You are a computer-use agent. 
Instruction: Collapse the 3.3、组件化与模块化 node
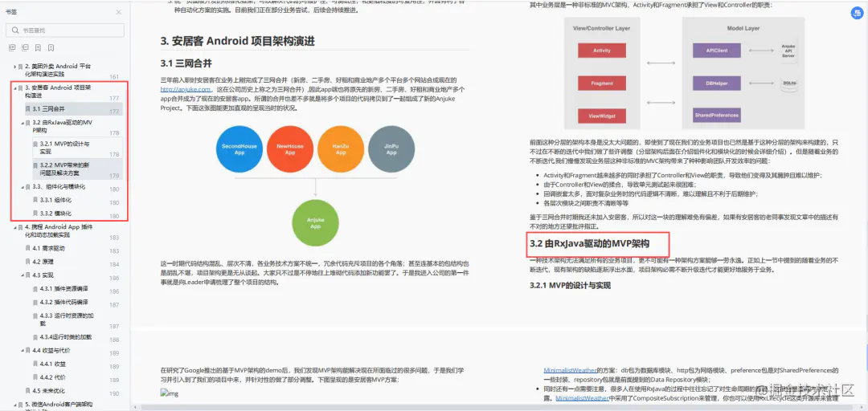(x=23, y=187)
